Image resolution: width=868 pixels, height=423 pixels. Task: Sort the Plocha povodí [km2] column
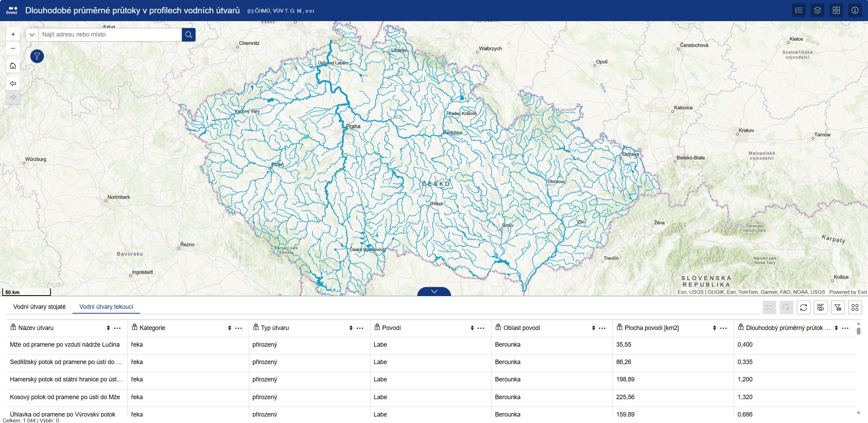[714, 328]
